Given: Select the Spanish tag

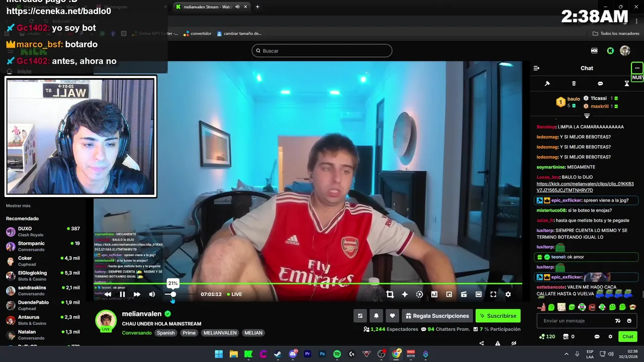Looking at the screenshot, I should pyautogui.click(x=166, y=333).
